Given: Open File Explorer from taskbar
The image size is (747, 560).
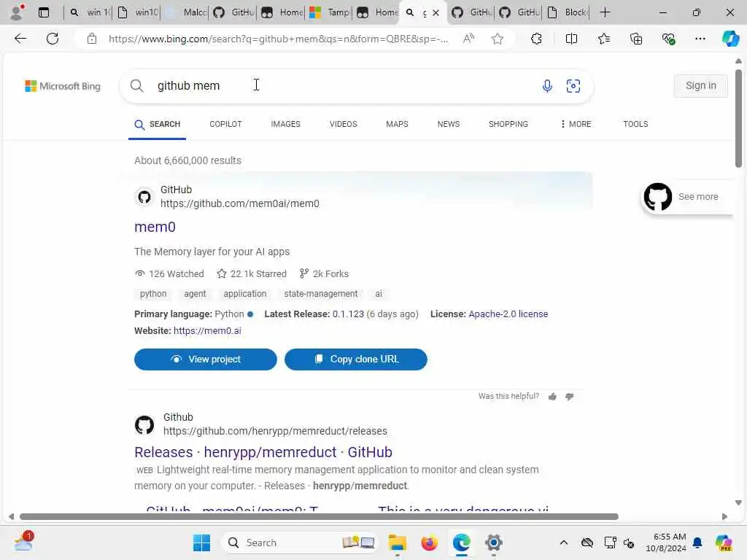Looking at the screenshot, I should coord(397,542).
